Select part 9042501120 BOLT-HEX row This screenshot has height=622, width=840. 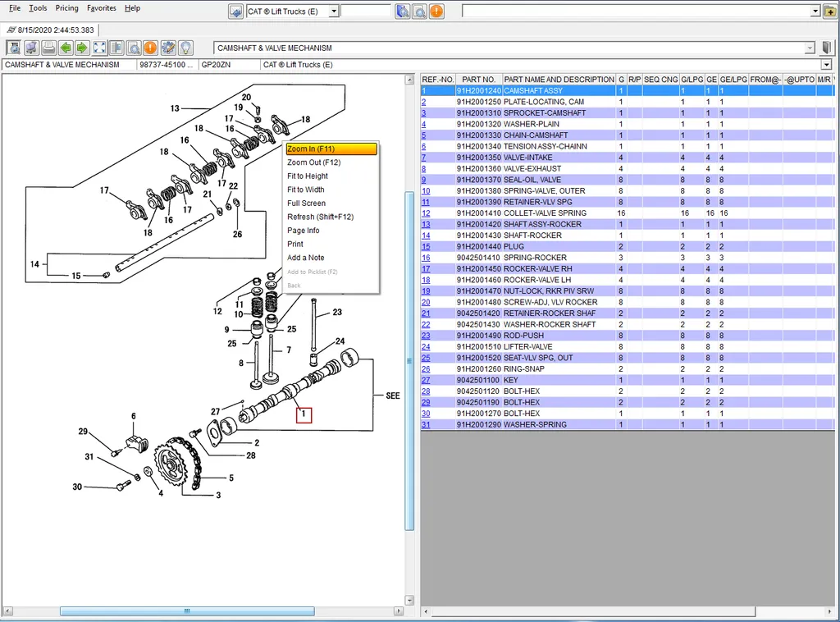coord(627,391)
